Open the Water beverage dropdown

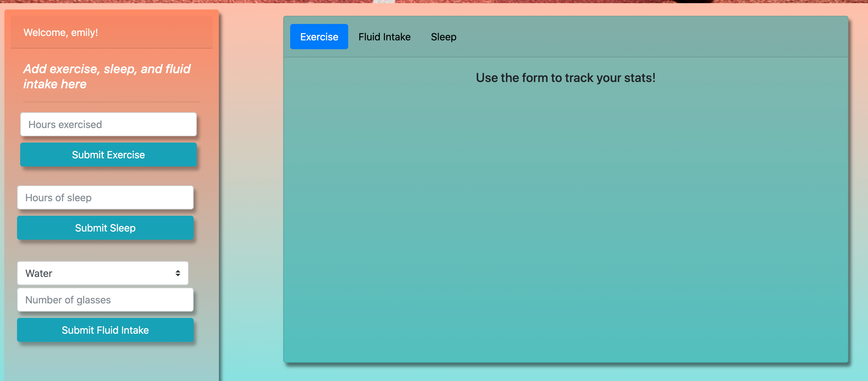(103, 273)
